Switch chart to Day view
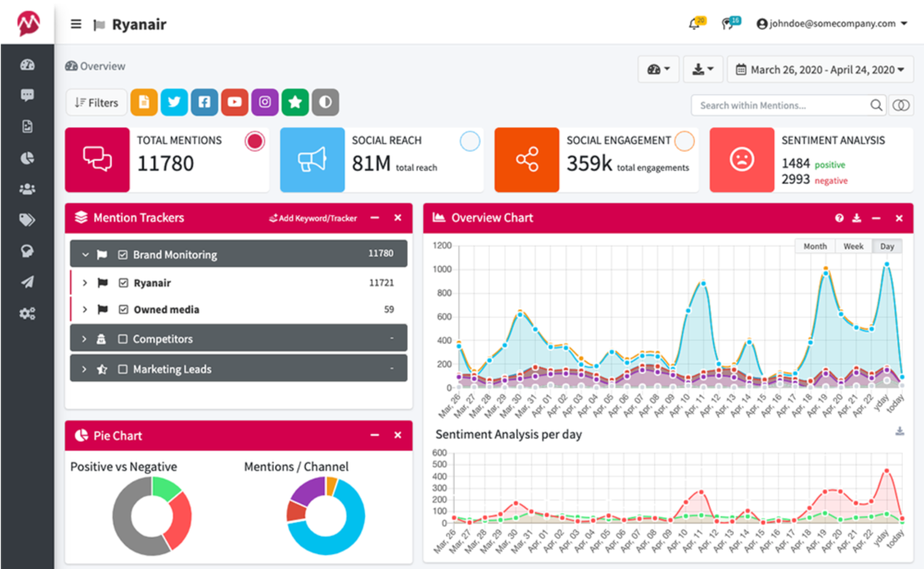This screenshot has height=569, width=924. point(887,246)
